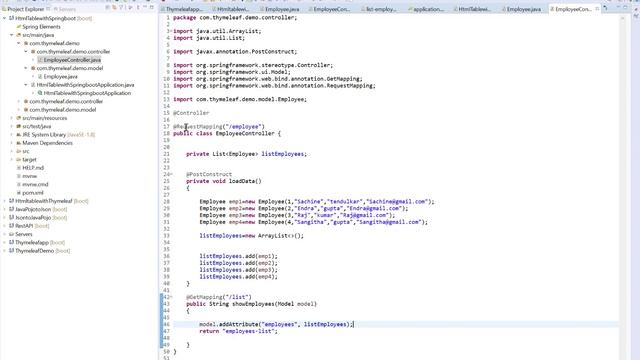Click the EmployeeController class name on line 18

(245, 133)
